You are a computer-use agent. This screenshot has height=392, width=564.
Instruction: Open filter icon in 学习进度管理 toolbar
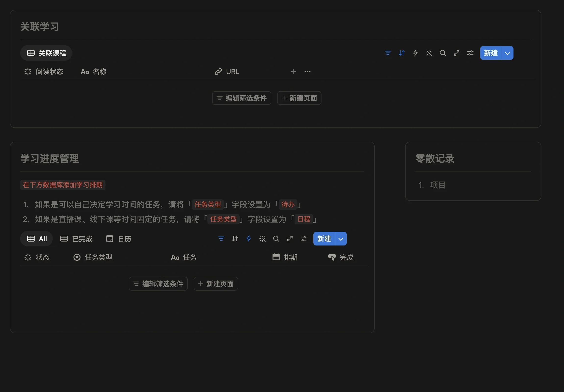click(x=221, y=239)
